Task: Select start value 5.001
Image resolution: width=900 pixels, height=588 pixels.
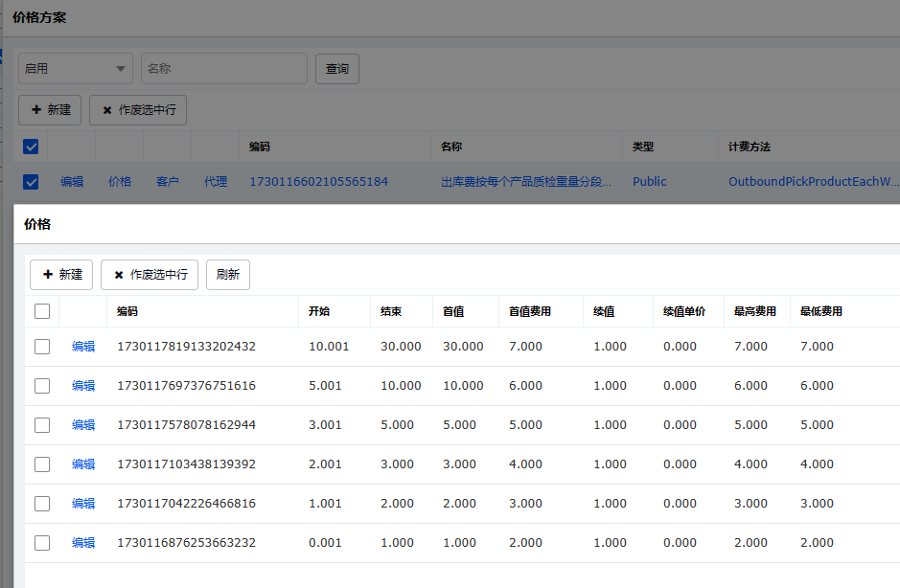Action: (326, 386)
